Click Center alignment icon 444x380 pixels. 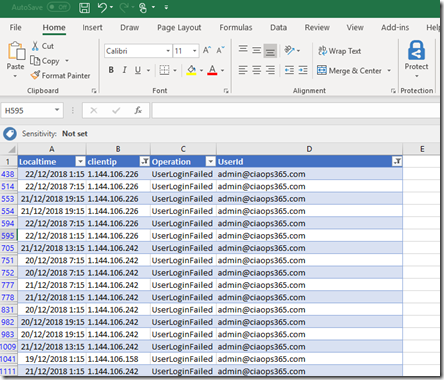(x=256, y=70)
